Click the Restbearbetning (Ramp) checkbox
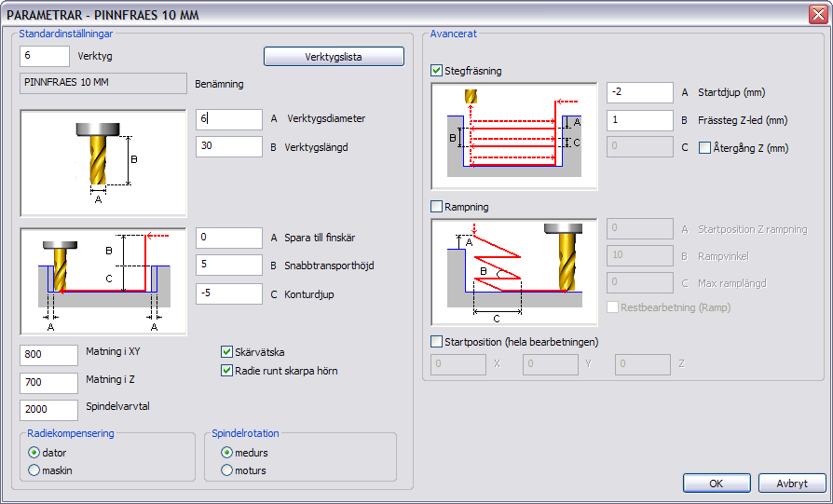This screenshot has width=833, height=504. (612, 307)
